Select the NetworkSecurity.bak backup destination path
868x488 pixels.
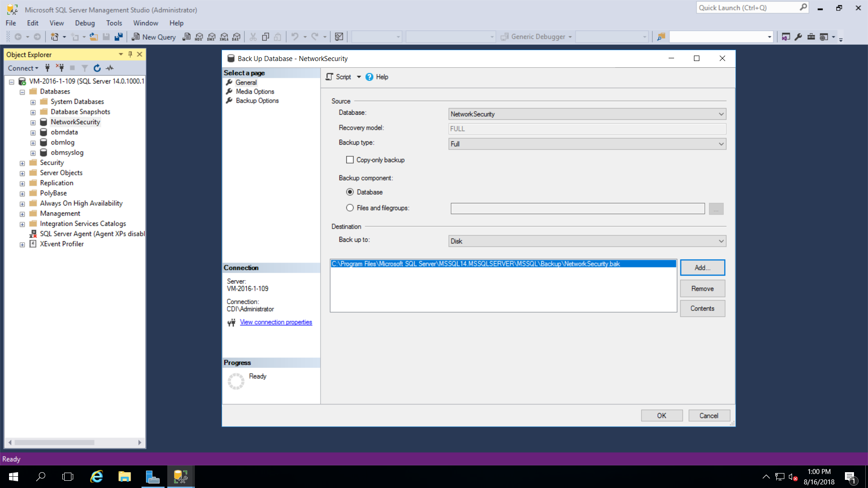tap(503, 264)
